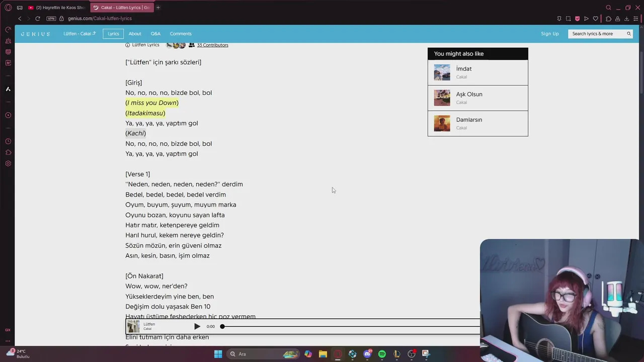
Task: Click the Sign Up link
Action: point(550,34)
